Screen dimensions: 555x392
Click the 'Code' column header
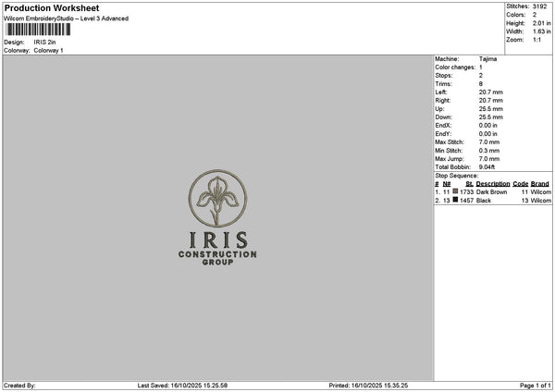pyautogui.click(x=520, y=184)
